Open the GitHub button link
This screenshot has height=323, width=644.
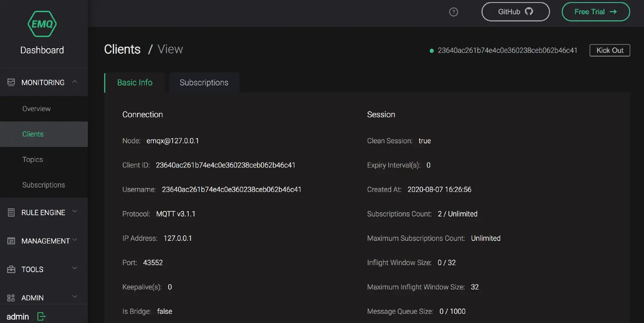pyautogui.click(x=515, y=12)
